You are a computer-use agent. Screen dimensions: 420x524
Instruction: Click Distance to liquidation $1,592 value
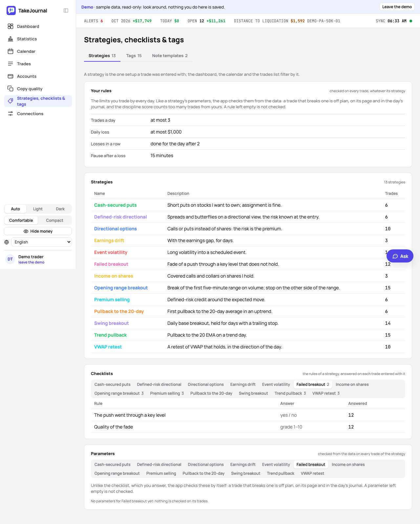click(x=298, y=21)
